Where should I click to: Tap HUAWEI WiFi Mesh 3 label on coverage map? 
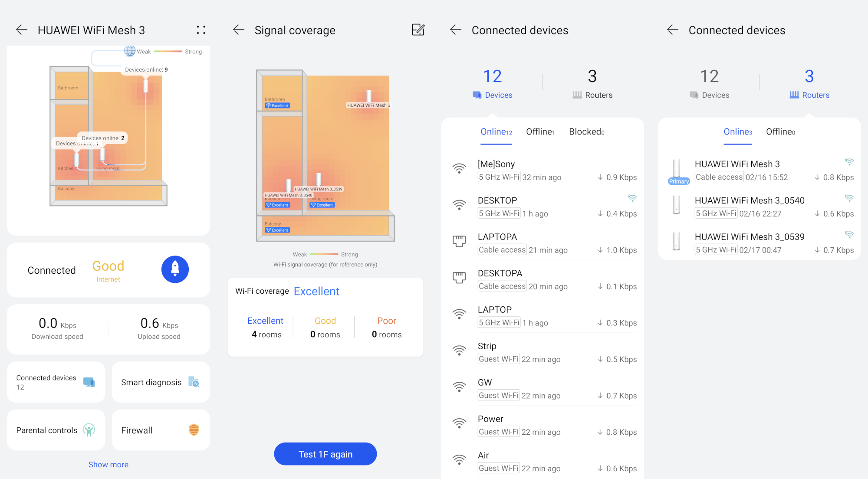click(x=368, y=105)
